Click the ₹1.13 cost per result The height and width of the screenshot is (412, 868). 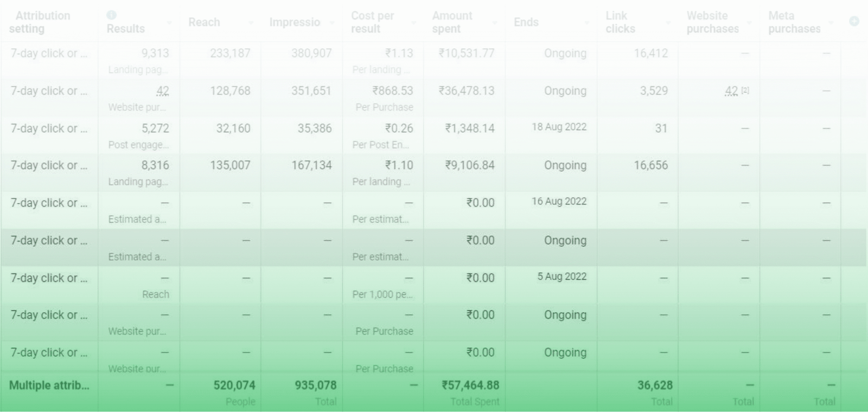[x=399, y=53]
